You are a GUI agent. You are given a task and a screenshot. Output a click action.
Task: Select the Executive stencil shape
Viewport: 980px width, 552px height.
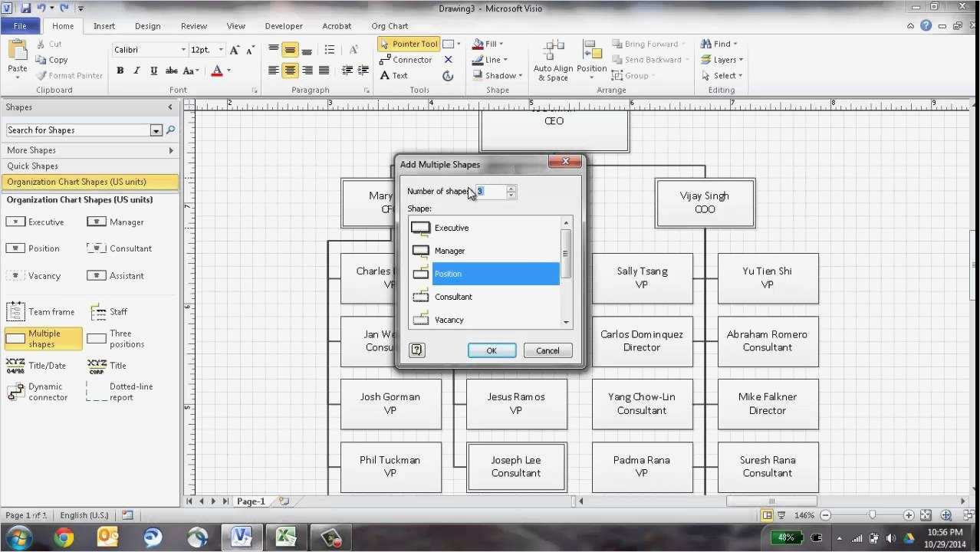click(36, 222)
